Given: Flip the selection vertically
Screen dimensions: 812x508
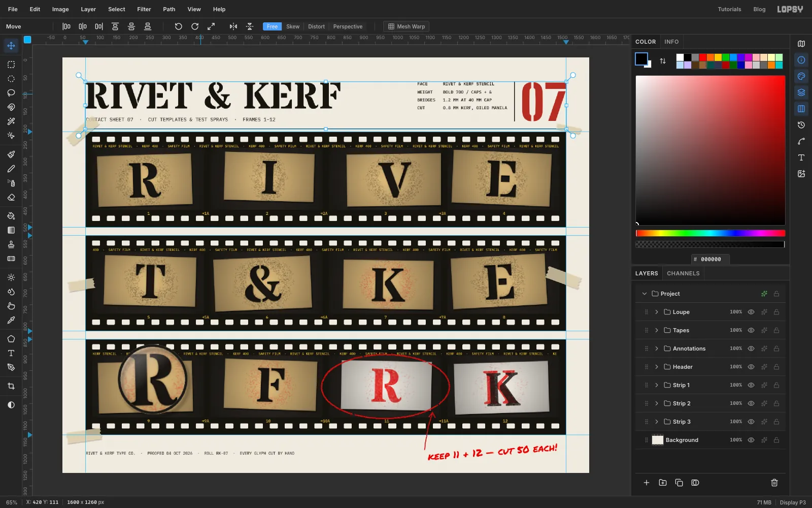Looking at the screenshot, I should [x=250, y=26].
